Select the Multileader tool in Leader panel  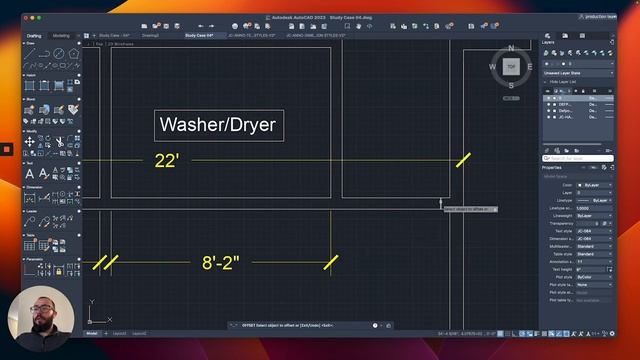click(29, 222)
